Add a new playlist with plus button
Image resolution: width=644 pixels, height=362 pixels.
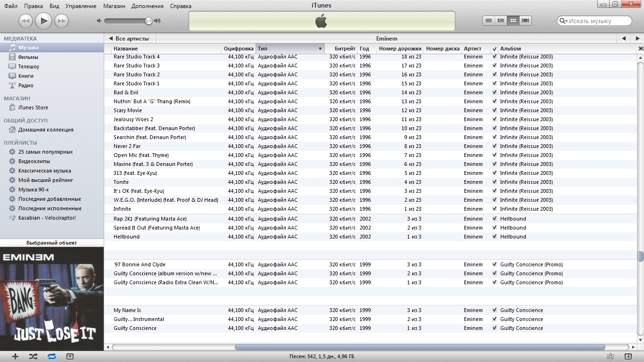coord(15,357)
